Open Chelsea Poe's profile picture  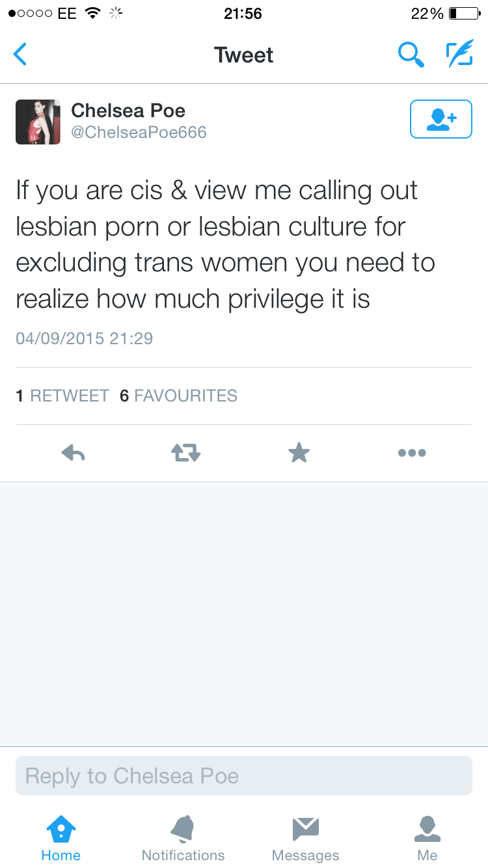[x=38, y=122]
